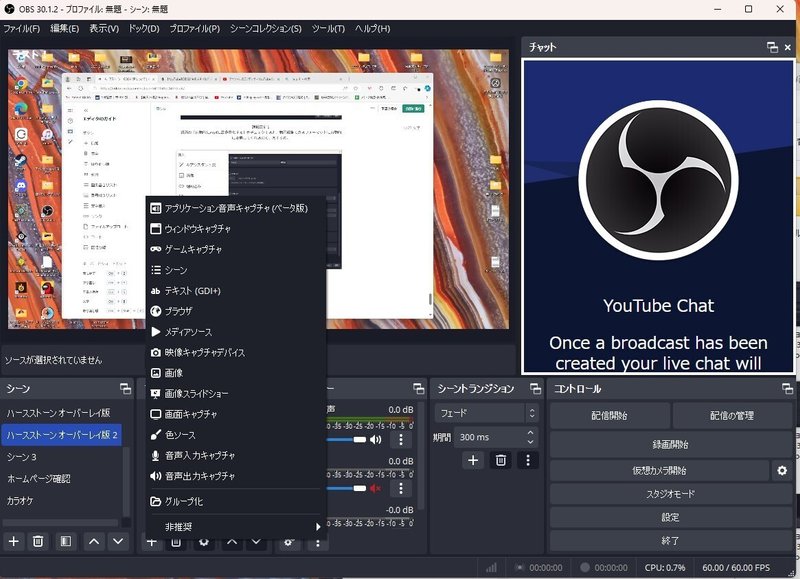
Task: Open the シーンコレクション(S) menu
Action: [x=265, y=29]
